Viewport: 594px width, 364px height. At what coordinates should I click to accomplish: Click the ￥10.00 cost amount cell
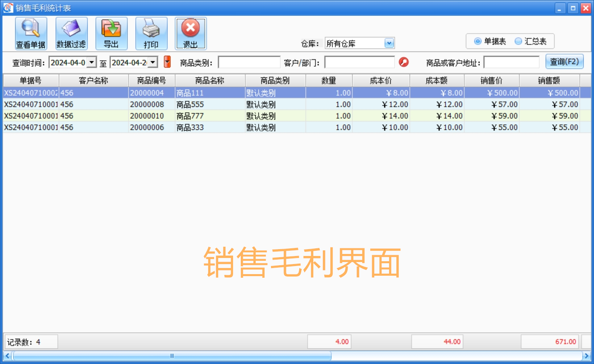437,127
